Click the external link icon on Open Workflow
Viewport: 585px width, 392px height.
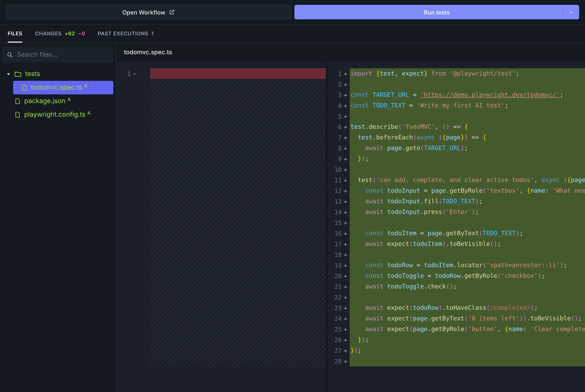click(172, 12)
